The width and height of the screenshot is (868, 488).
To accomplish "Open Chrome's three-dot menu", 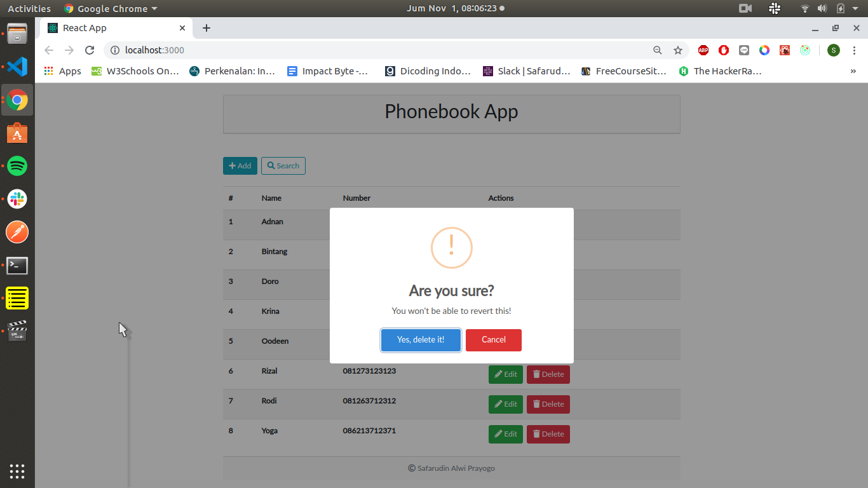I will [854, 50].
